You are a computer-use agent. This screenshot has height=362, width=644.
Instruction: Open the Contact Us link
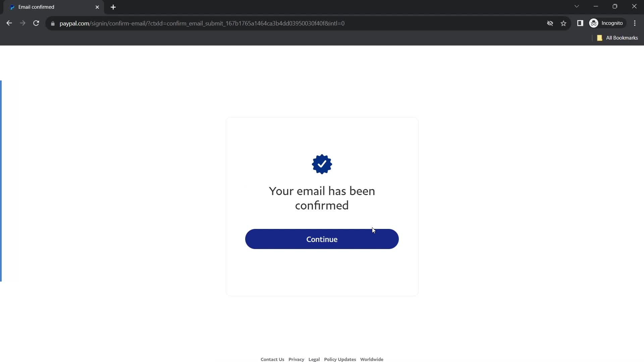(x=272, y=359)
